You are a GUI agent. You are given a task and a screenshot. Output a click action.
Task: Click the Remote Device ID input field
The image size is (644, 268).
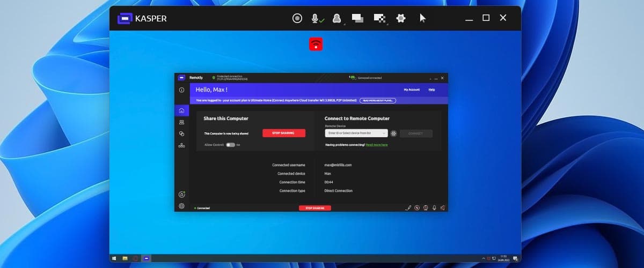(356, 133)
